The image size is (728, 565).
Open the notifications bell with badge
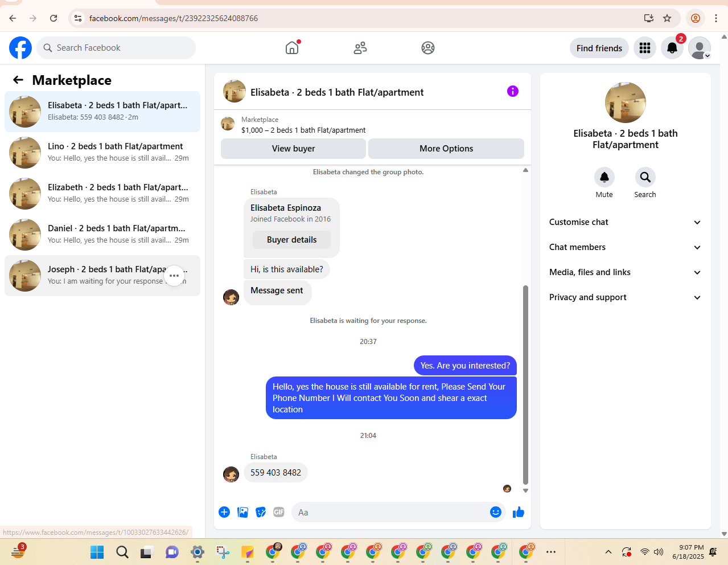click(x=672, y=48)
